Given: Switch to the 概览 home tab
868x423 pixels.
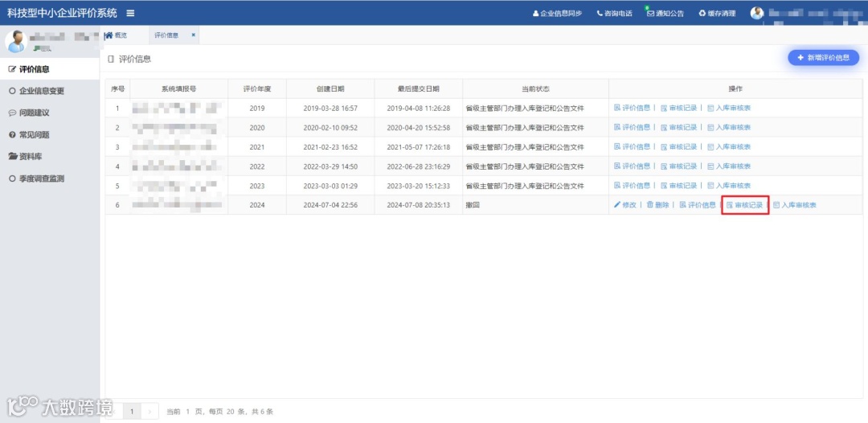Looking at the screenshot, I should pyautogui.click(x=117, y=35).
